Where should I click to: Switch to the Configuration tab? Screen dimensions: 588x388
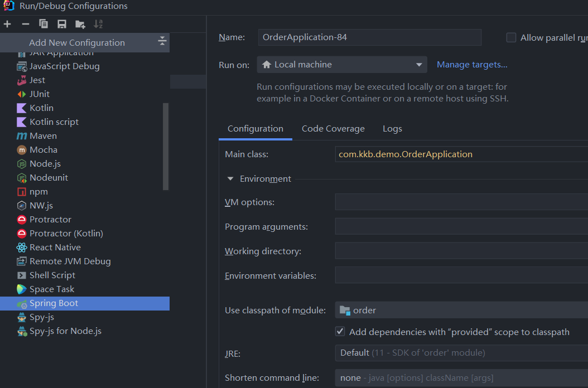tap(256, 129)
